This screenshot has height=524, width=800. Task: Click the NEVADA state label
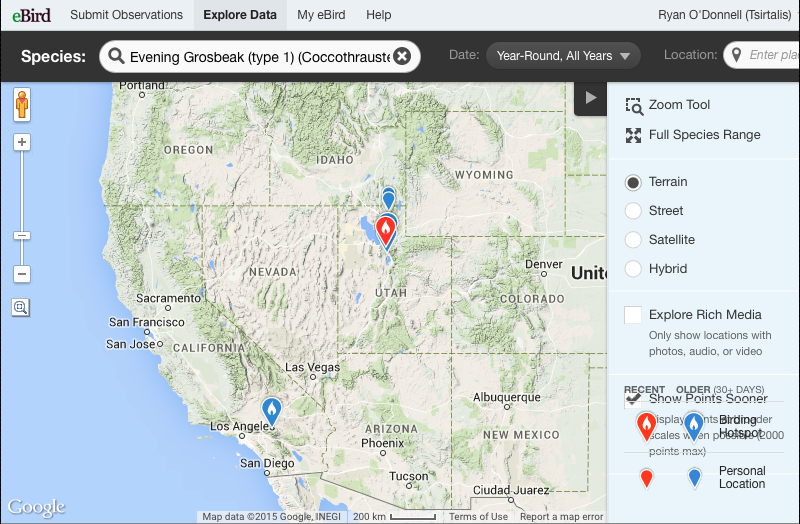click(272, 272)
